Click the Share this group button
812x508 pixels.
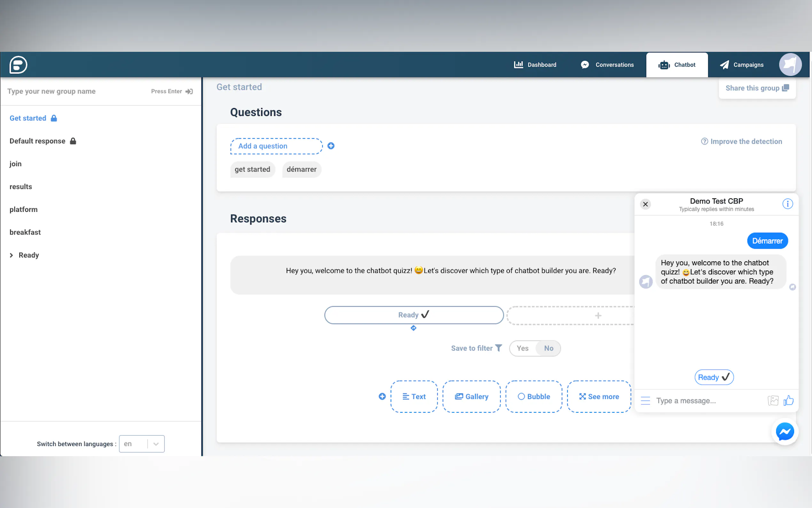(757, 88)
